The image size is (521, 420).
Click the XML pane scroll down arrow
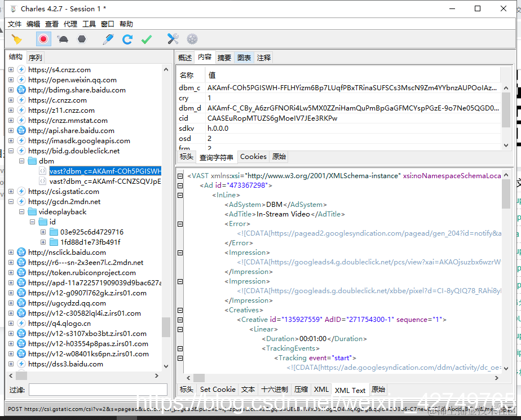(x=506, y=368)
